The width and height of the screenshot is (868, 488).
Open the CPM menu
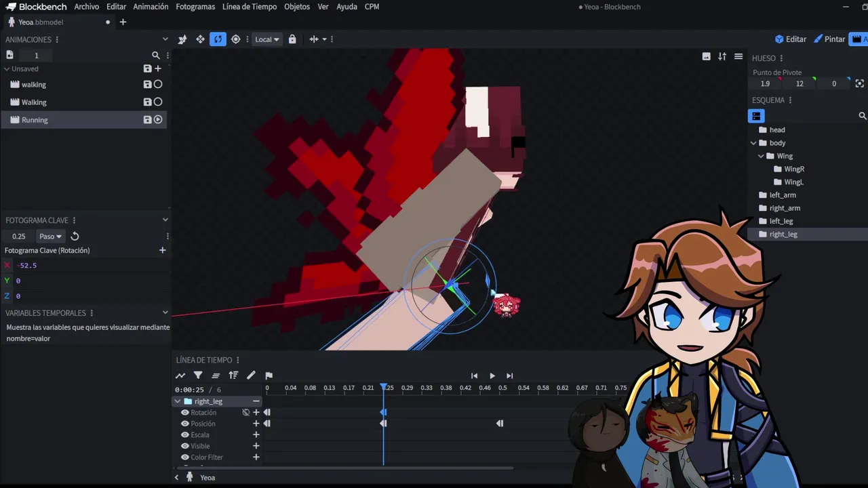tap(372, 7)
